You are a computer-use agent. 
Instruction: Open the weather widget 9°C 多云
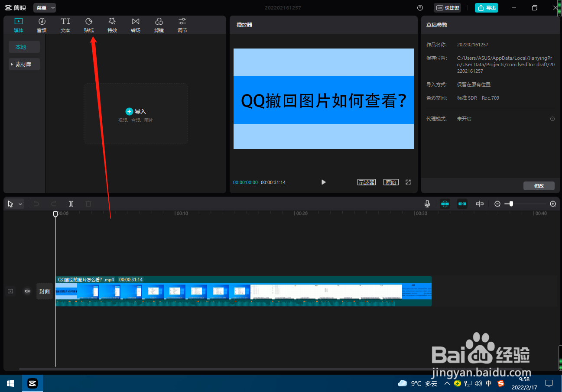tap(418, 383)
